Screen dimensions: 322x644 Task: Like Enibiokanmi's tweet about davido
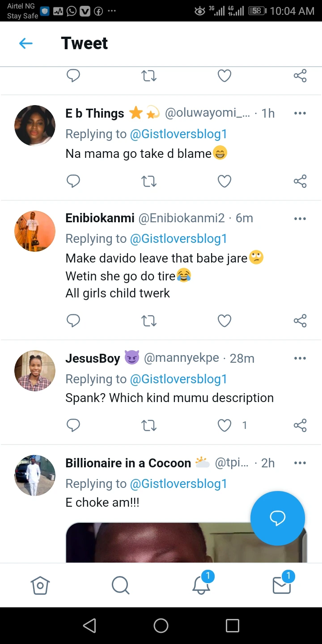[x=224, y=321]
